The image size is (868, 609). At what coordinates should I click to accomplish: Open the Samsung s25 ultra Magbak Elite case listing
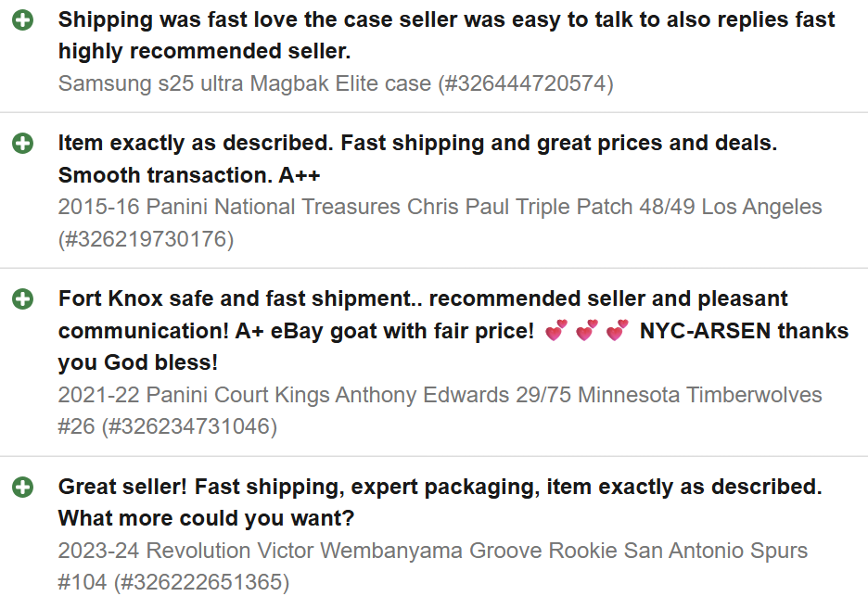[x=245, y=83]
